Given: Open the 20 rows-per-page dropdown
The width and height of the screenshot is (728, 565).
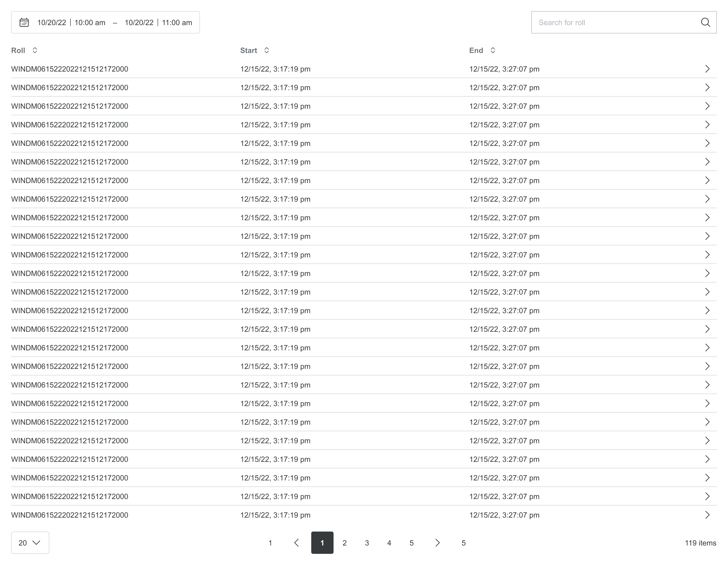Looking at the screenshot, I should pos(30,543).
